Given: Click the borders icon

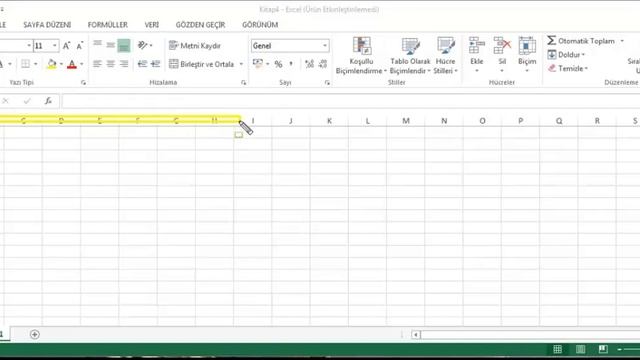Looking at the screenshot, I should (26, 64).
